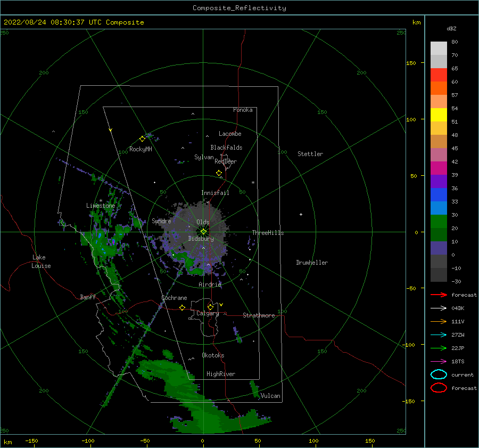
Task: Click the Vulcan label
Action: tap(271, 396)
